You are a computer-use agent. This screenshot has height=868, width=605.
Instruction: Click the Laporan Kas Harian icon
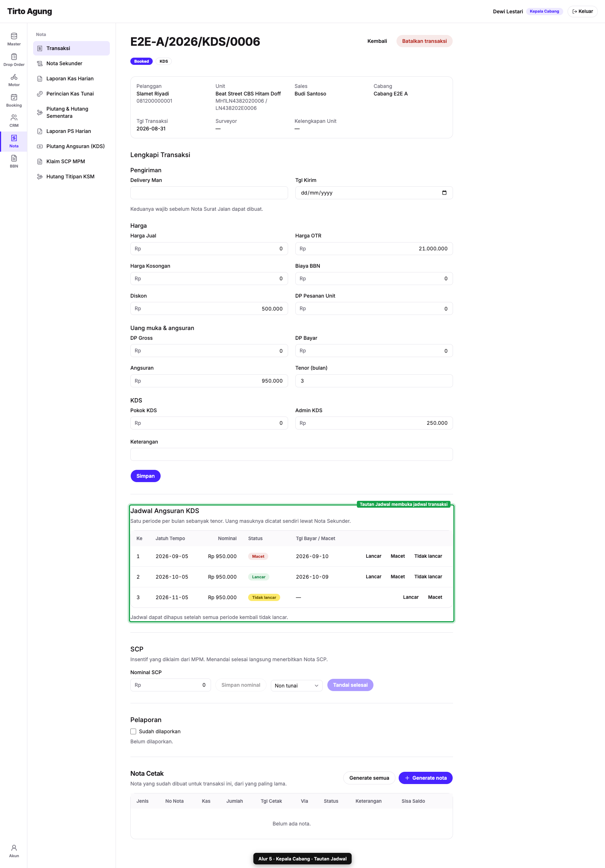pos(40,79)
